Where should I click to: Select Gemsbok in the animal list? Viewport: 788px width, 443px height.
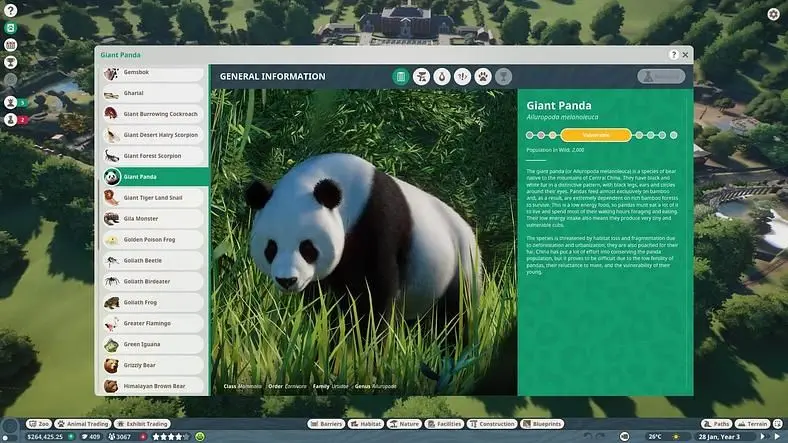[x=153, y=72]
